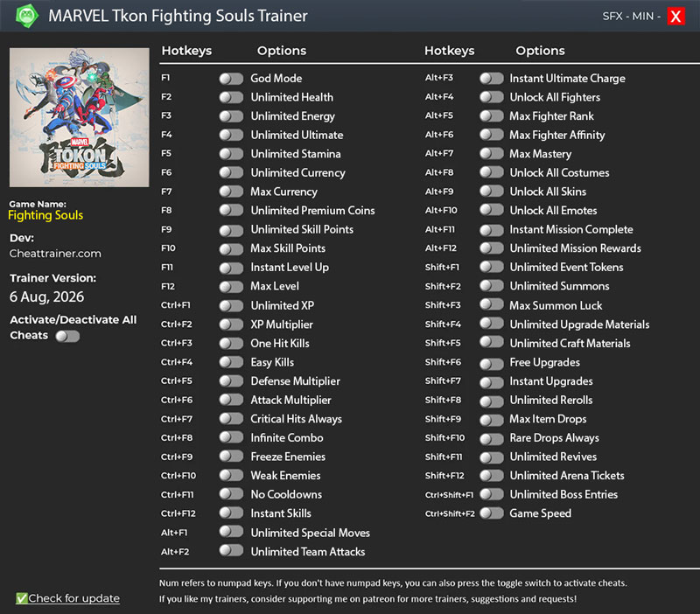Image resolution: width=700 pixels, height=614 pixels.
Task: Turn on Instant Mission Complete
Action: (x=492, y=230)
